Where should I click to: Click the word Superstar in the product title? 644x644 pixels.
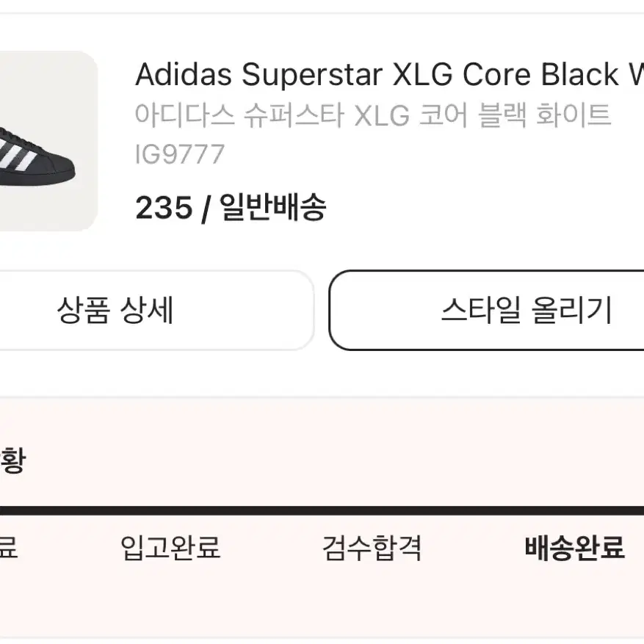pyautogui.click(x=312, y=75)
